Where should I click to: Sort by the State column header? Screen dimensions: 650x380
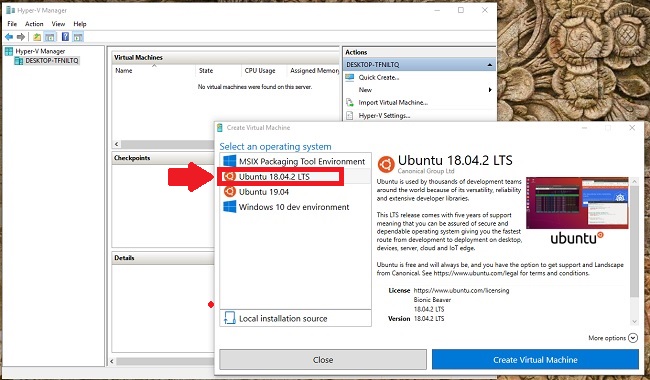click(218, 71)
